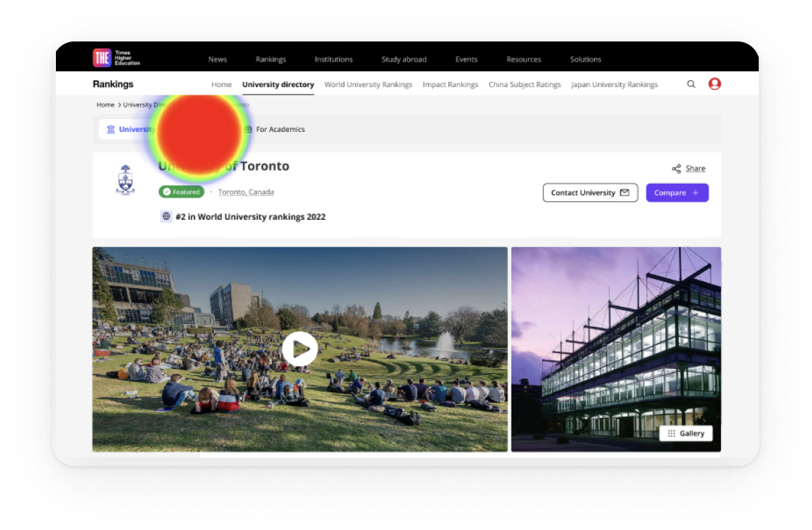Image resolution: width=812 pixels, height=530 pixels.
Task: Click the Home breadcrumb link
Action: click(106, 105)
